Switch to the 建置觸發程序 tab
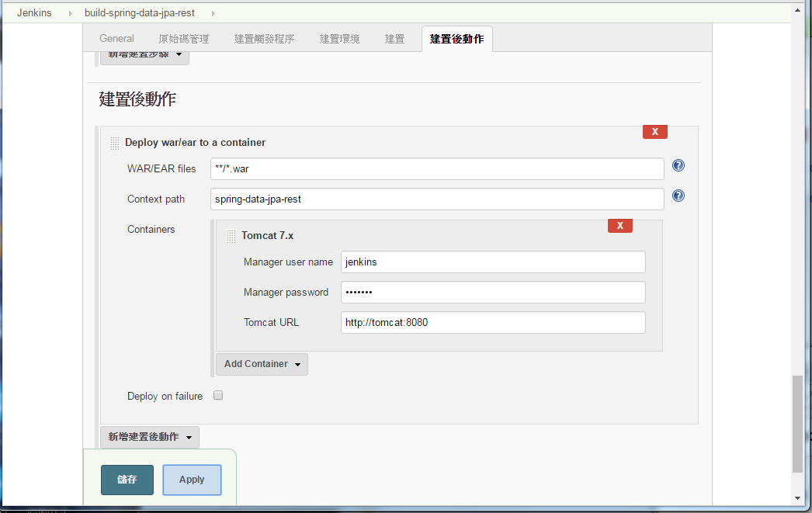Viewport: 812px width, 513px height. coord(264,39)
